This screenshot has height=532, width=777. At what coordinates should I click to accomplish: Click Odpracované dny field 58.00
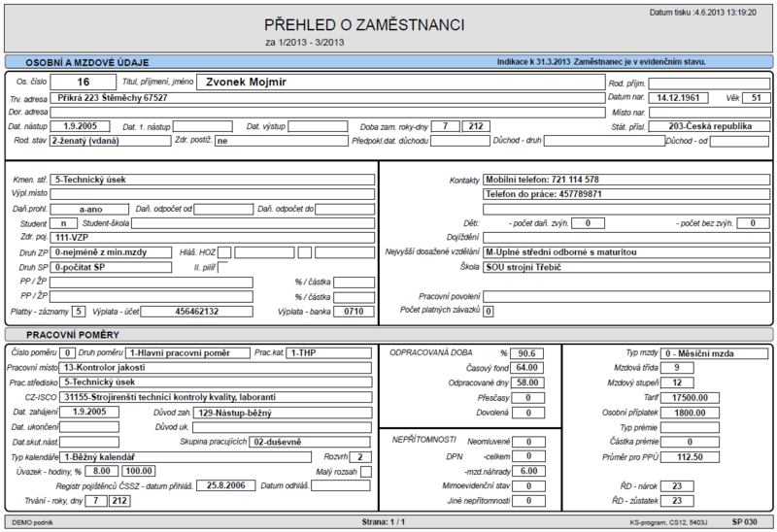527,382
